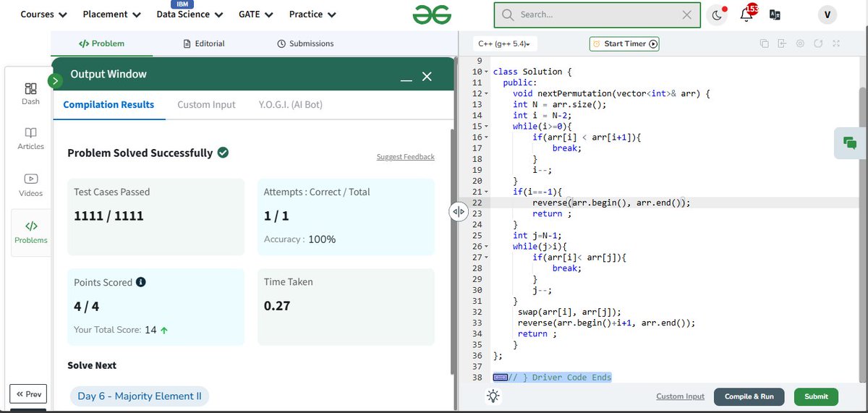The image size is (868, 413).
Task: Click 'Your Total Score: 14' text
Action: coord(121,330)
